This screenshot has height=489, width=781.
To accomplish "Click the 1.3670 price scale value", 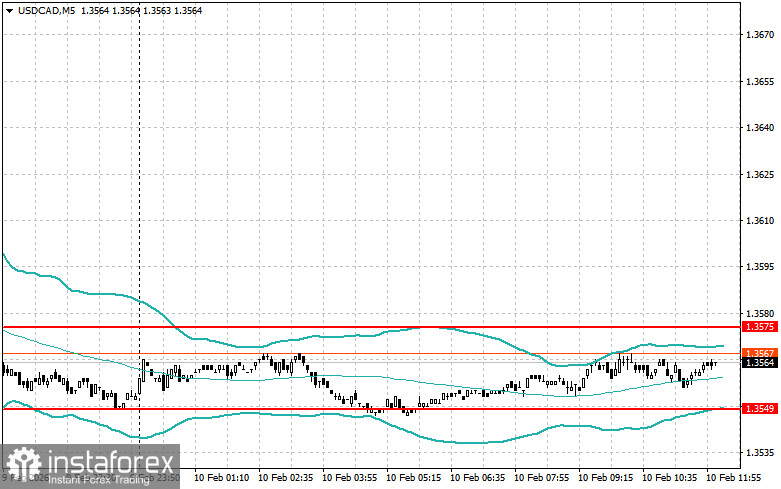I will click(760, 34).
